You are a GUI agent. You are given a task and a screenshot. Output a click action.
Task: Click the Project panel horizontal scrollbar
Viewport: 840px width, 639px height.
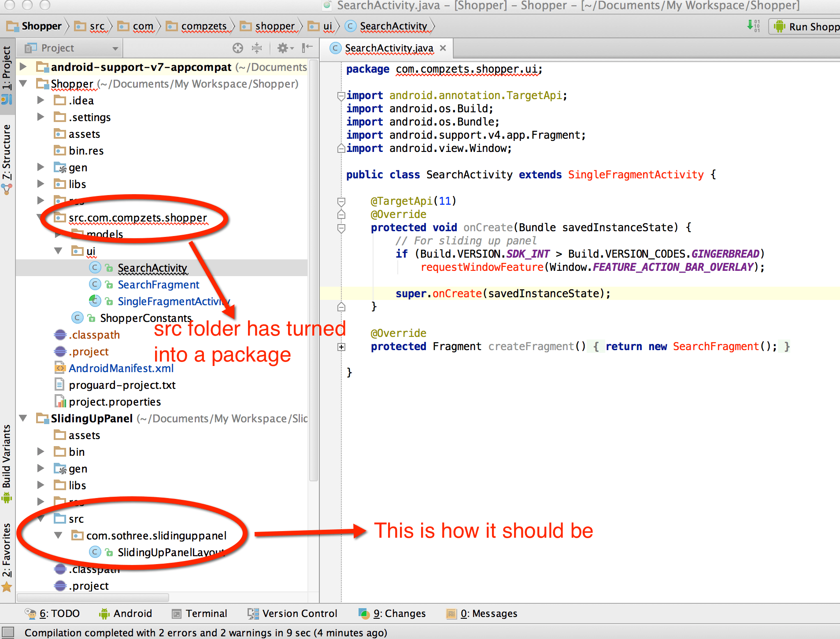click(x=93, y=598)
